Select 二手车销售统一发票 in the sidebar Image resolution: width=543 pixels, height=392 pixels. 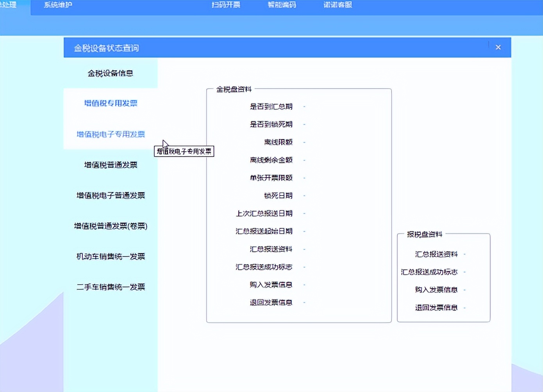(x=111, y=287)
